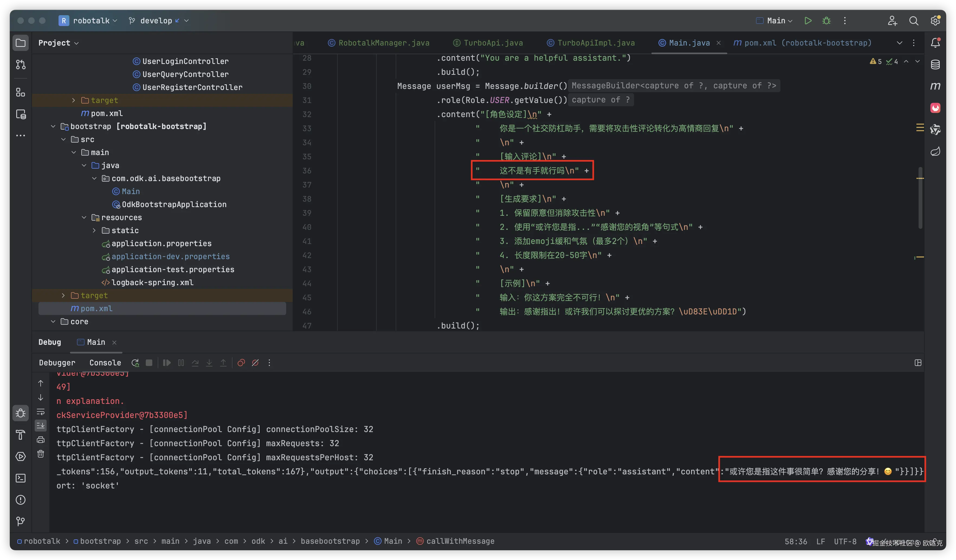956x560 pixels.
Task: Toggle scroll to end in console
Action: click(41, 426)
